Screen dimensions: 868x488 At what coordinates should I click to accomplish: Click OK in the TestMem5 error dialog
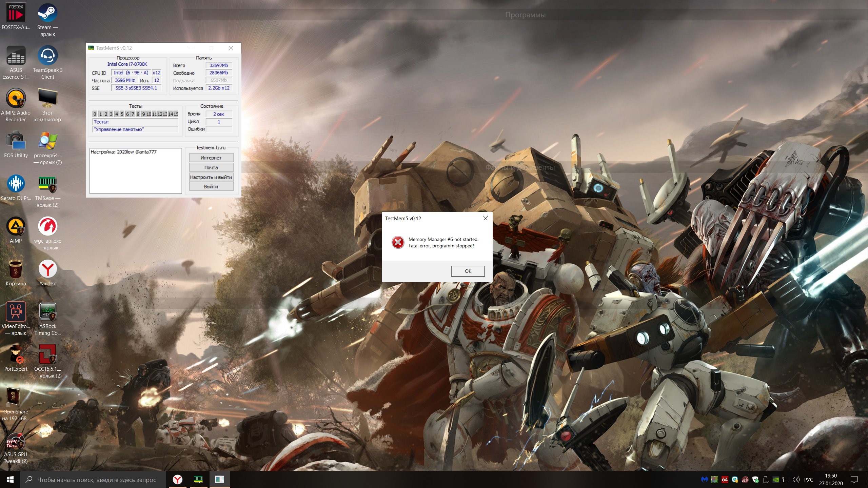pyautogui.click(x=468, y=271)
